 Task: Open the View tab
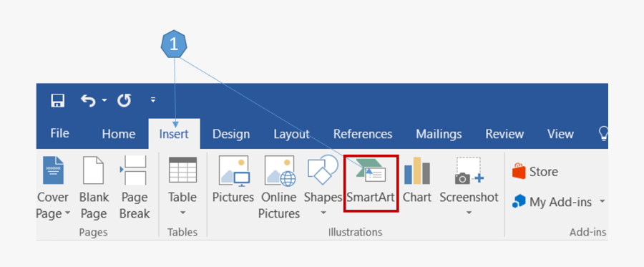pyautogui.click(x=560, y=134)
